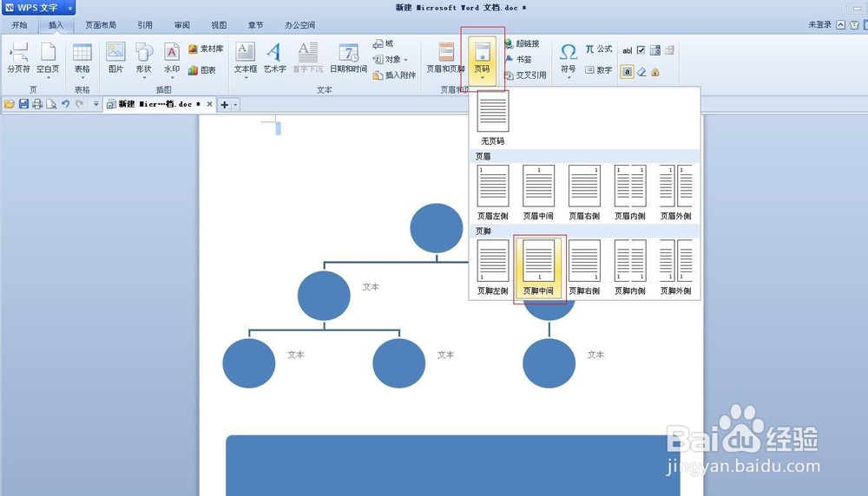Open the 对象 object dropdown arrow

(405, 60)
